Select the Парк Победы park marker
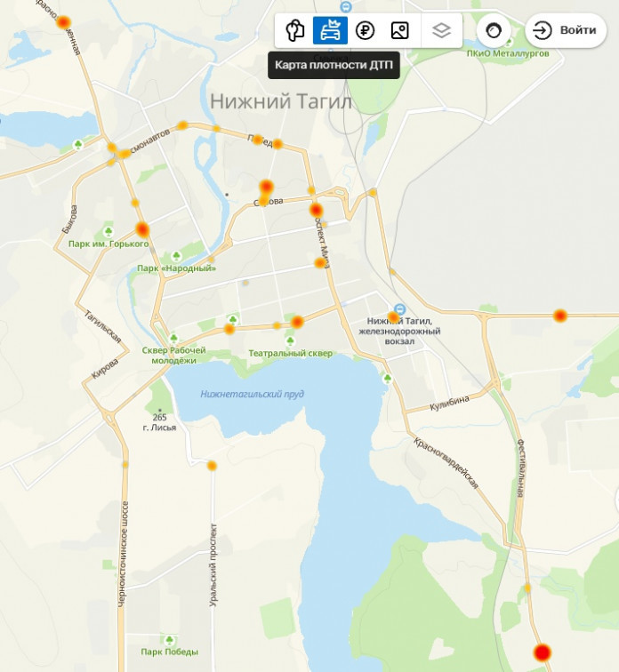The image size is (619, 672). (169, 640)
